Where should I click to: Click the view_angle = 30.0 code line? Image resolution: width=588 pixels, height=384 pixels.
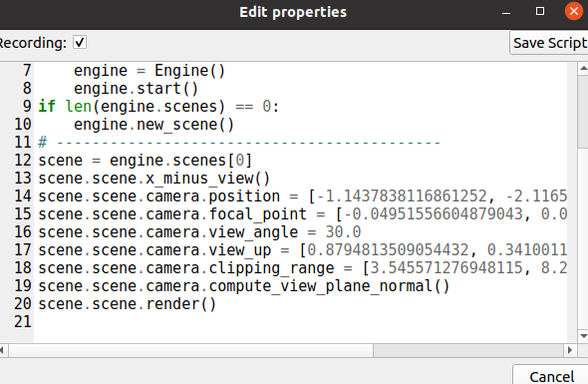pyautogui.click(x=199, y=232)
